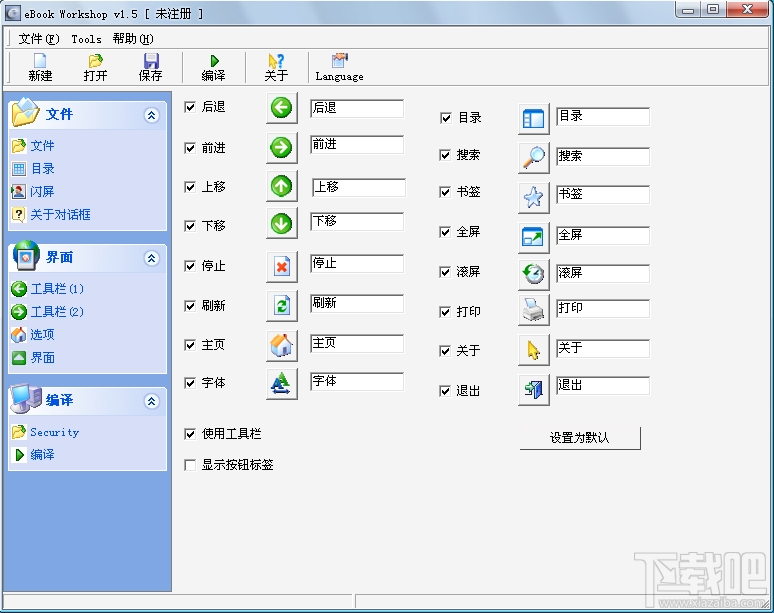Click the 文件 folder panel header icon
The image size is (774, 613).
point(25,112)
